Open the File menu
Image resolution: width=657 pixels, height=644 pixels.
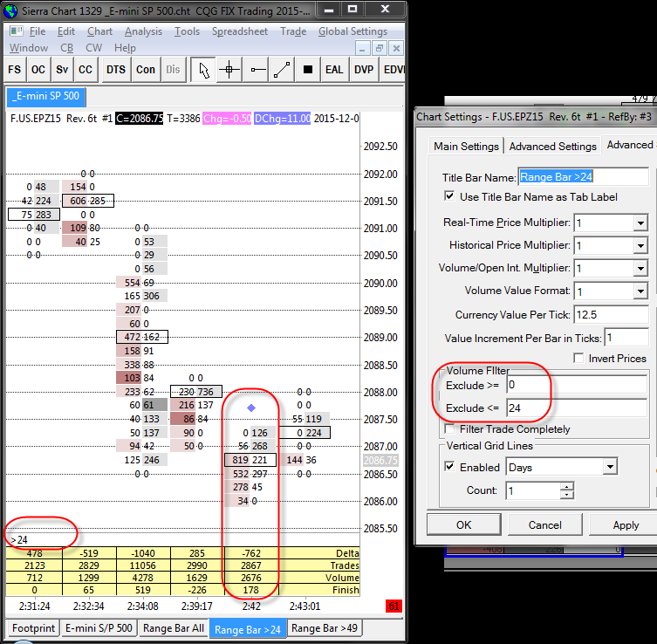coord(38,31)
